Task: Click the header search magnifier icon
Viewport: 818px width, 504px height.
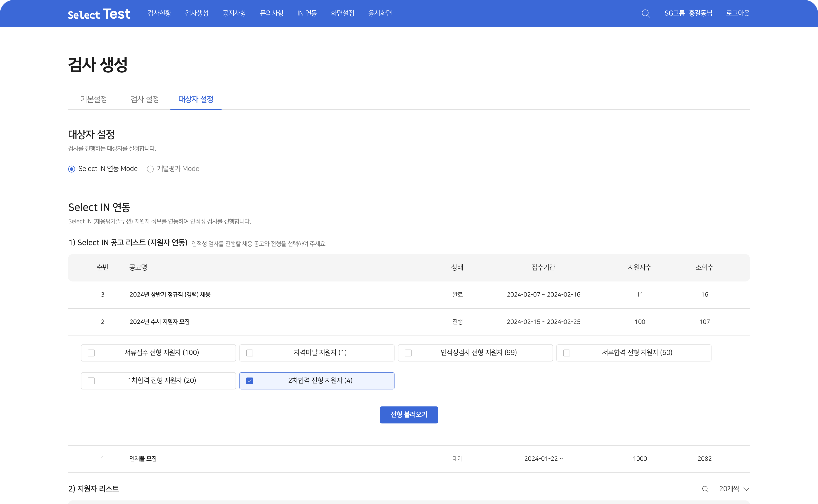Action: coord(646,13)
